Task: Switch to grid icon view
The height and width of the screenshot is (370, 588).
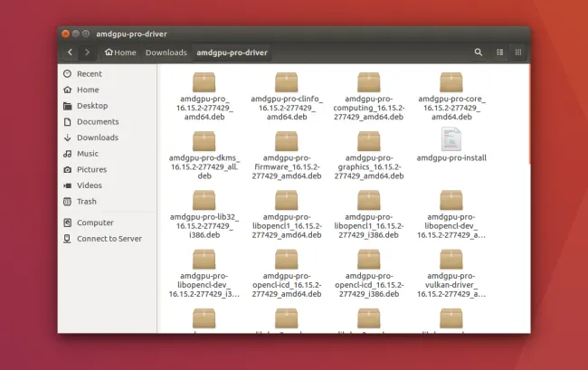Action: pyautogui.click(x=517, y=52)
